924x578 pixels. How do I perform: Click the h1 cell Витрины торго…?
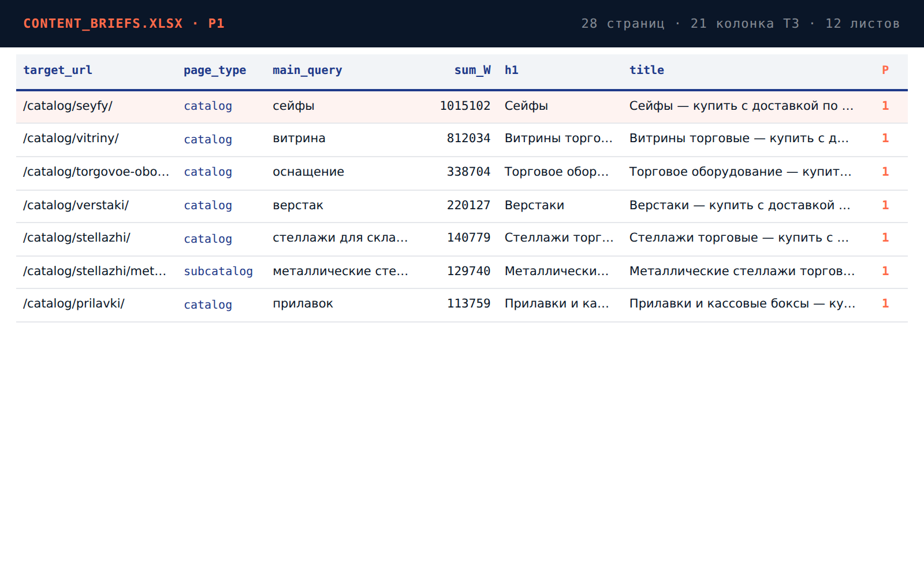pyautogui.click(x=558, y=138)
